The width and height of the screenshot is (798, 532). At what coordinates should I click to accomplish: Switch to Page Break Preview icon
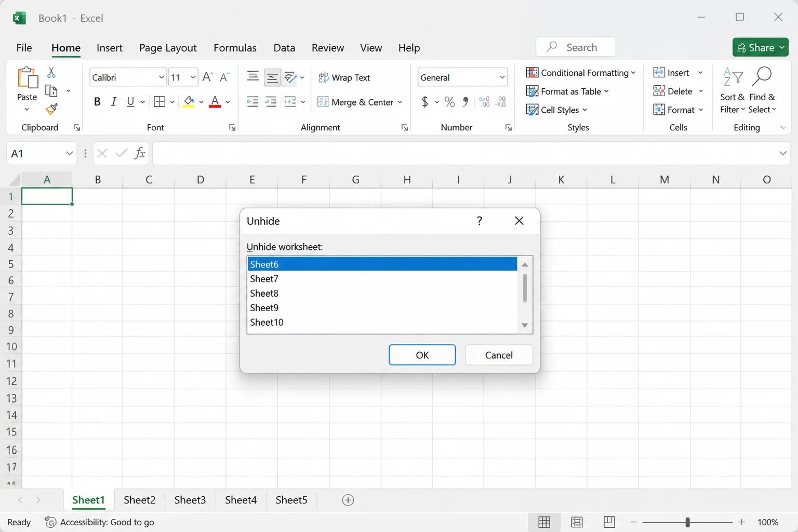609,522
